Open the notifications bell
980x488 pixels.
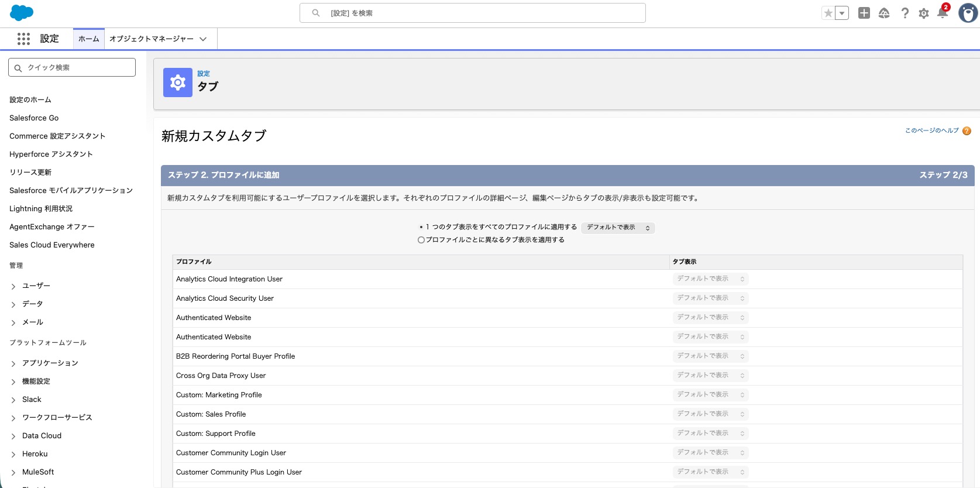tap(943, 12)
